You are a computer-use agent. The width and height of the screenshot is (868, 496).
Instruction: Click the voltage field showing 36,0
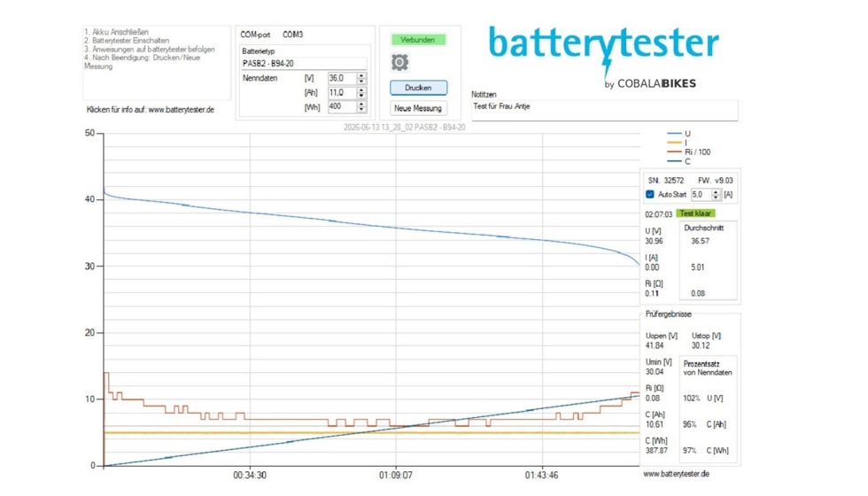point(342,78)
